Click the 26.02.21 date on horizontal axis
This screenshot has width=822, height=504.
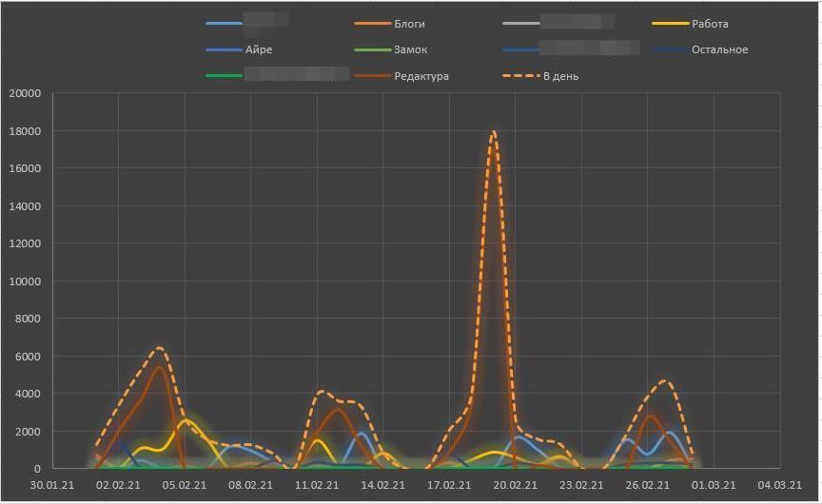coord(648,484)
